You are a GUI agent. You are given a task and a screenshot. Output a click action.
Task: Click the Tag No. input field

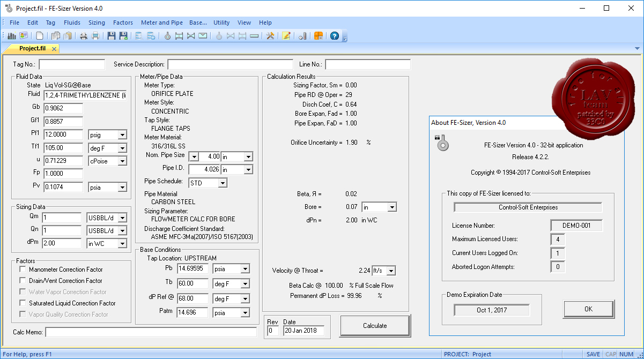tap(72, 64)
